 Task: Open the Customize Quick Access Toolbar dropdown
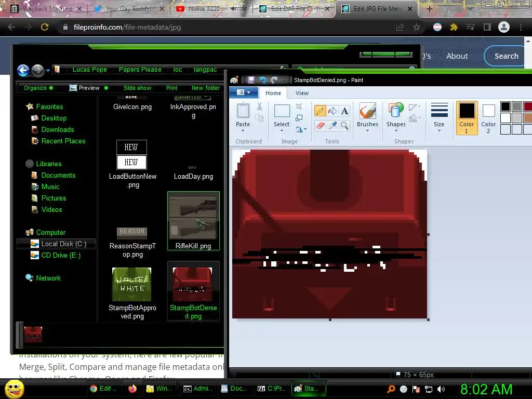coord(284,81)
